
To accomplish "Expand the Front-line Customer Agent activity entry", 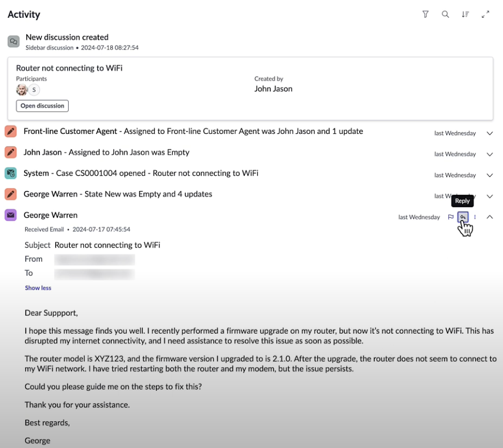I will click(490, 133).
